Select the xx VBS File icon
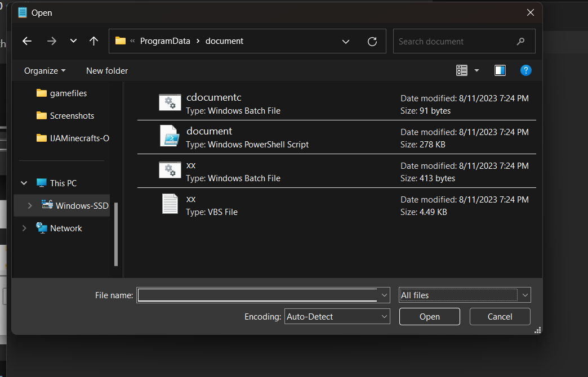Screen dimensions: 588x377 pos(170,204)
